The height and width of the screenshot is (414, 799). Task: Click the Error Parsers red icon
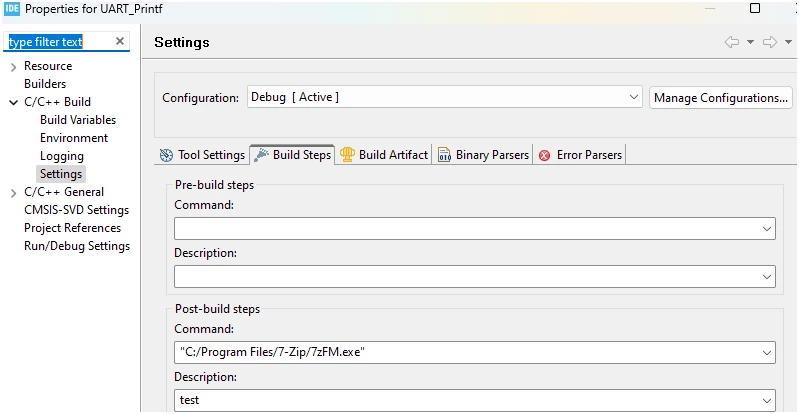(545, 156)
